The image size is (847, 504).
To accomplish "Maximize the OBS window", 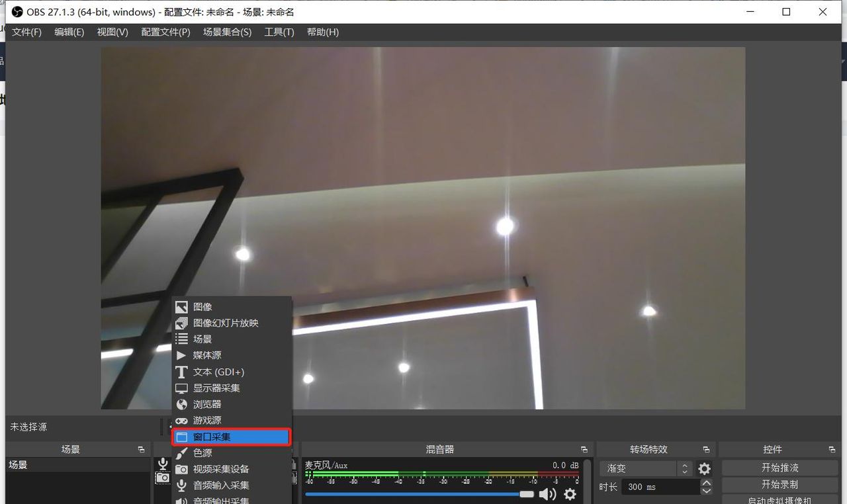I will coord(786,12).
